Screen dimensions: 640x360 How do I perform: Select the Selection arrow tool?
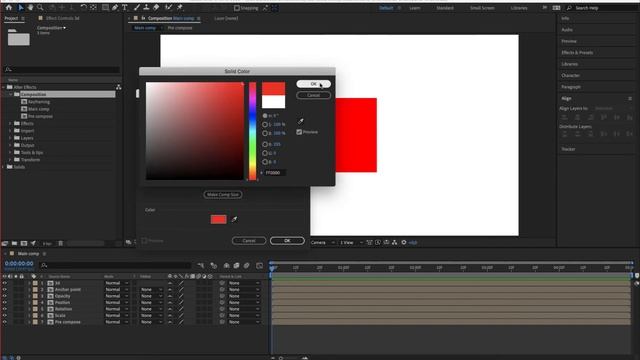click(21, 7)
